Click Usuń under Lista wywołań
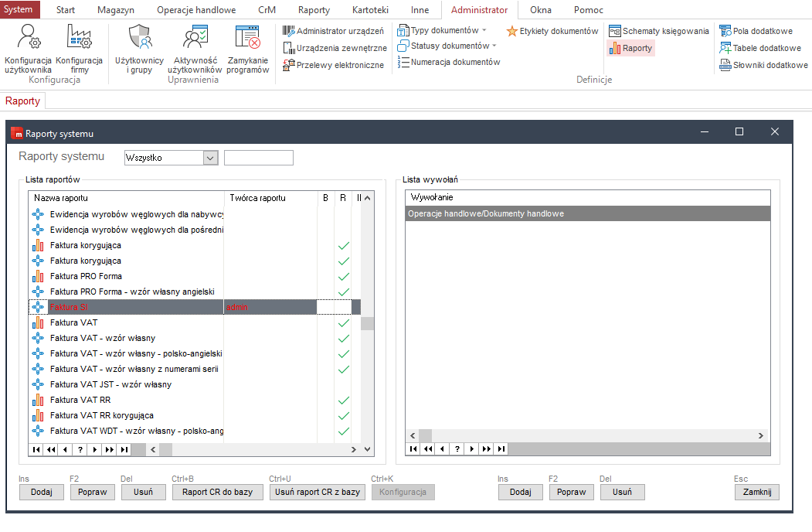 (623, 492)
